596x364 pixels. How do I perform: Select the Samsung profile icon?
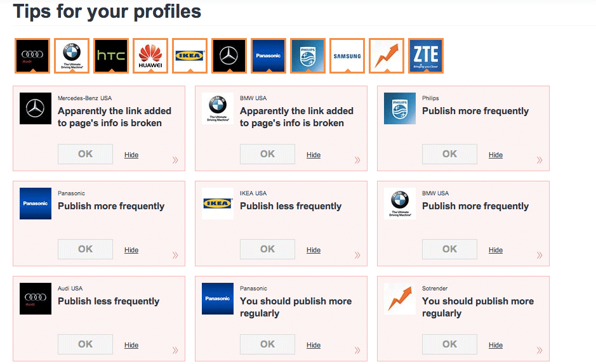[x=347, y=56]
